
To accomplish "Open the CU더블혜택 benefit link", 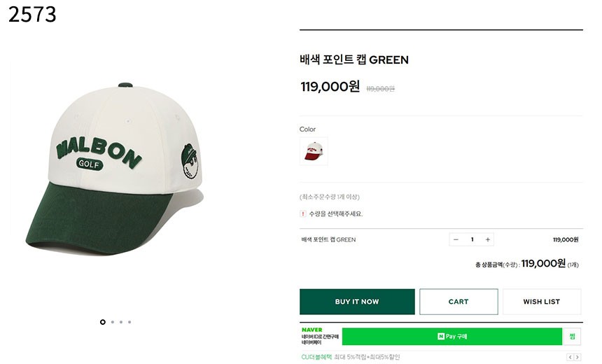I will (x=316, y=358).
